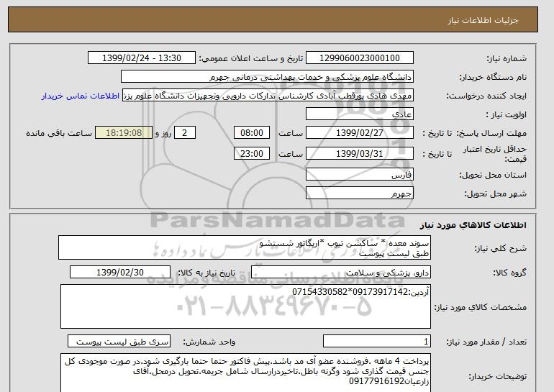
Task: Click the goods group field دارو، پزشکی و سلامت
Action: (340, 273)
